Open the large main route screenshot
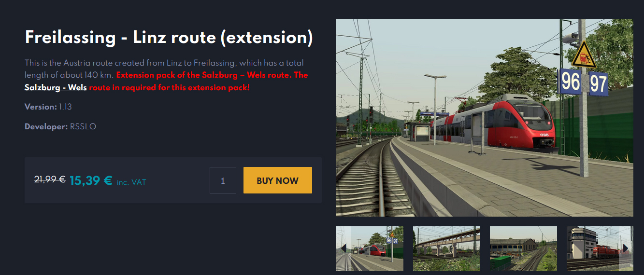 click(x=485, y=118)
